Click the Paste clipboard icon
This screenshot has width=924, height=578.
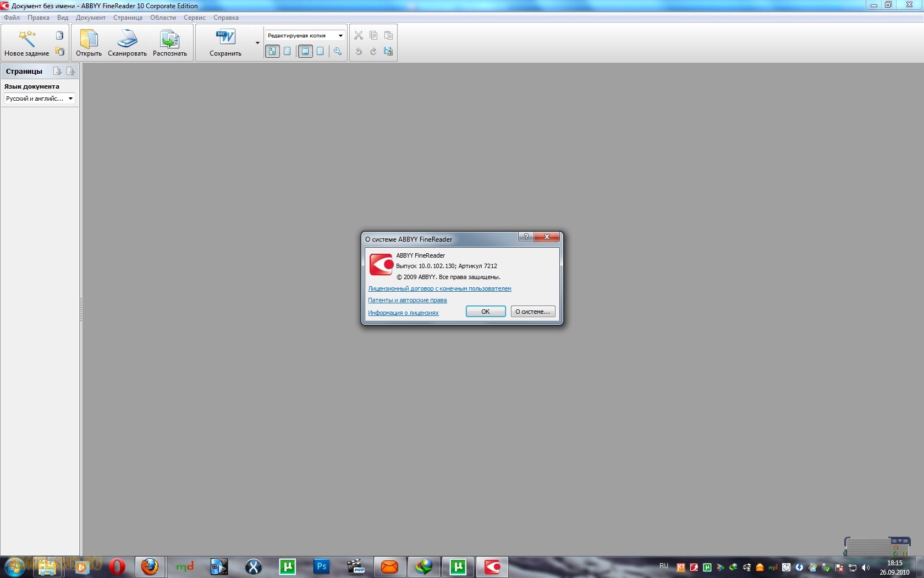point(388,35)
